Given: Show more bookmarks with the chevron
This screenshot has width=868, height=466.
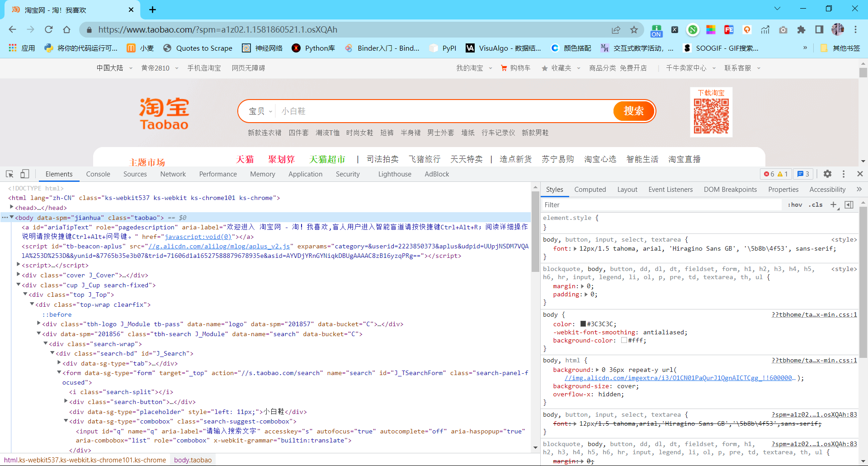Looking at the screenshot, I should click(x=805, y=48).
